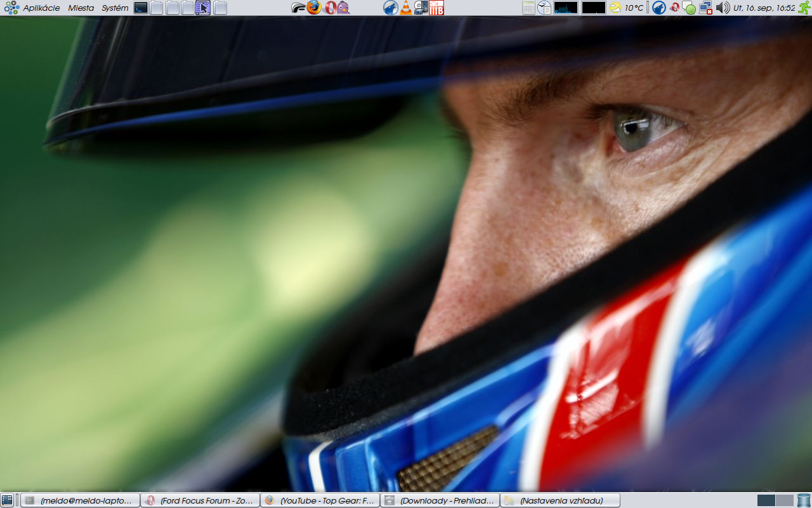Open the Miesta menu
This screenshot has height=508, width=812.
pyautogui.click(x=81, y=8)
